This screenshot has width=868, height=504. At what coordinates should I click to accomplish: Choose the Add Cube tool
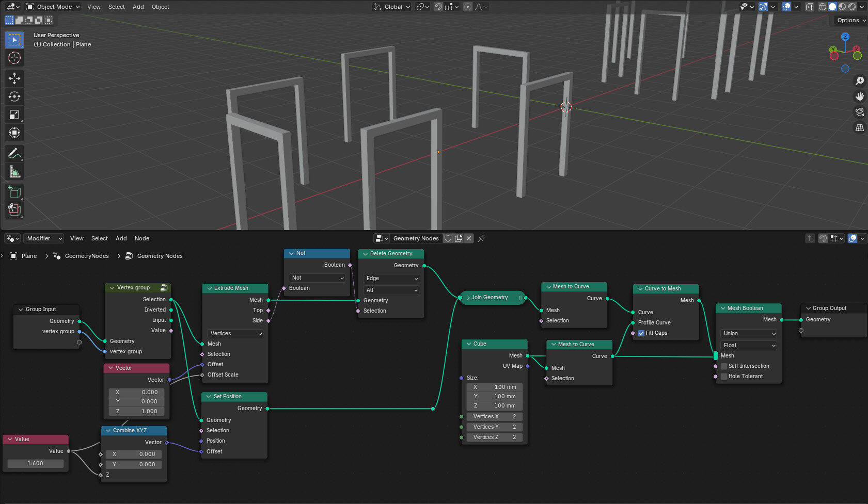[x=14, y=192]
